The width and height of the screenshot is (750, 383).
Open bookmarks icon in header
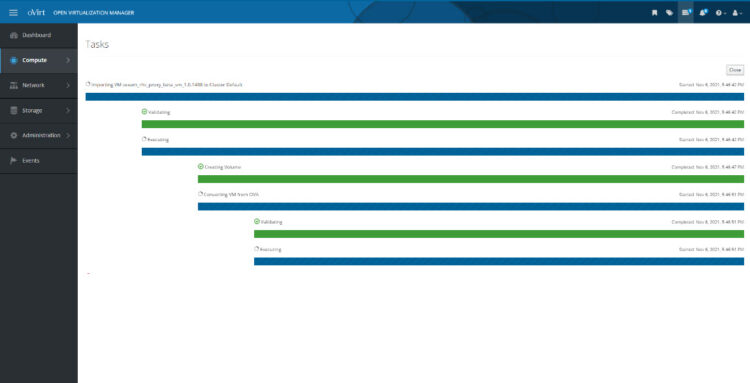pyautogui.click(x=654, y=13)
